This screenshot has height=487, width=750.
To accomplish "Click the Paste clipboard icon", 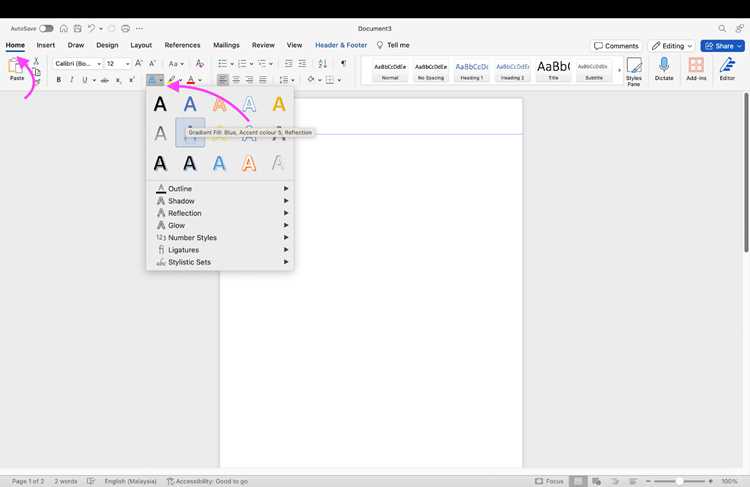I will pyautogui.click(x=16, y=67).
